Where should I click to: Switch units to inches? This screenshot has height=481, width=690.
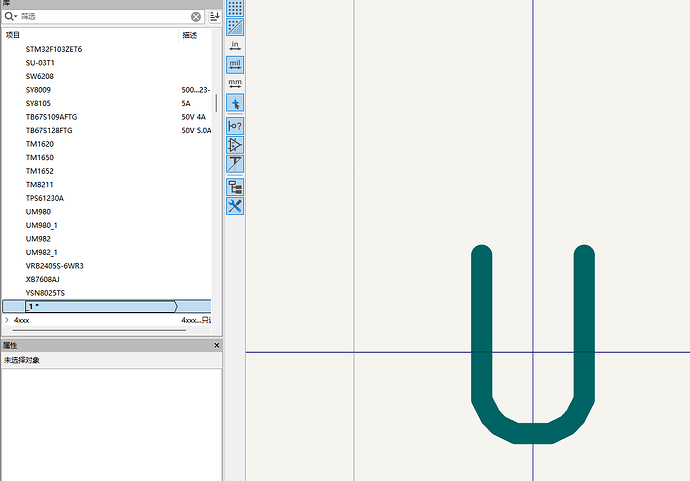point(235,46)
